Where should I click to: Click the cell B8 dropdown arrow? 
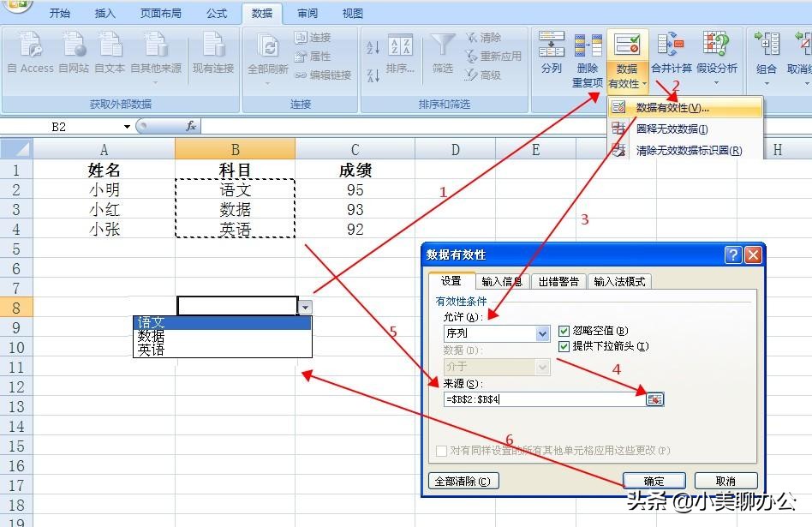pos(306,308)
